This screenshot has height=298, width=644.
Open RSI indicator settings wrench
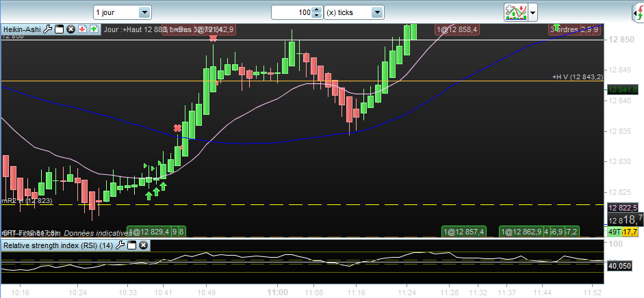point(120,245)
